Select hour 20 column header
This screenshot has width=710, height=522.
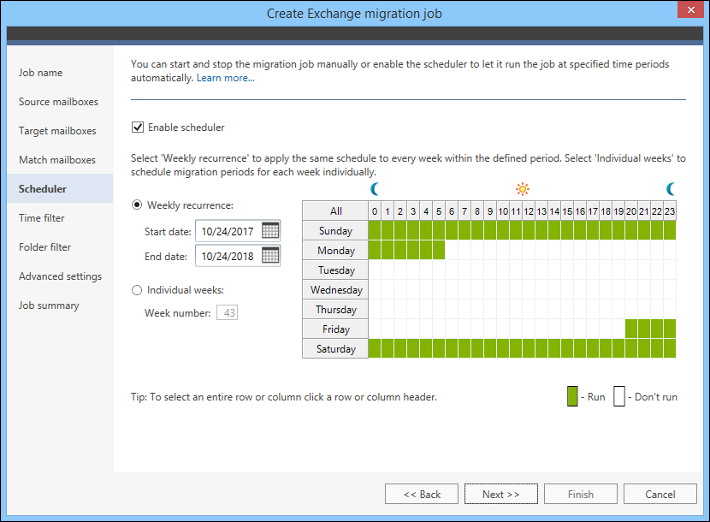(x=631, y=211)
